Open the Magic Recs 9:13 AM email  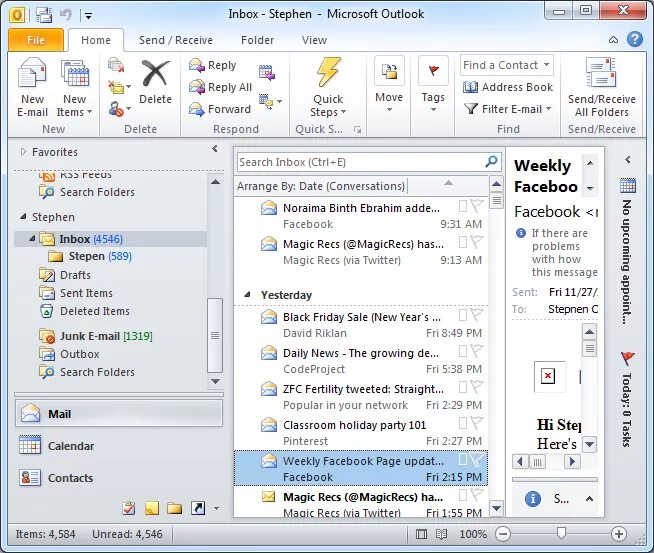coord(361,252)
